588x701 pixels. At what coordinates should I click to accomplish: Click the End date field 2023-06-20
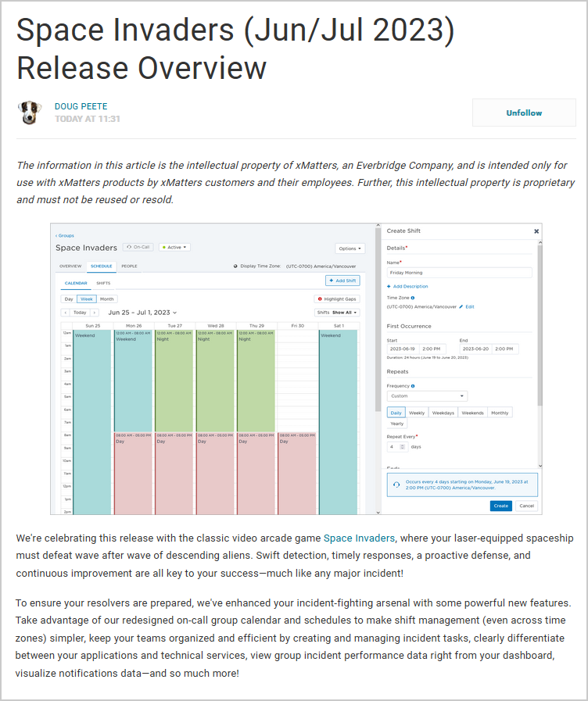(x=475, y=349)
